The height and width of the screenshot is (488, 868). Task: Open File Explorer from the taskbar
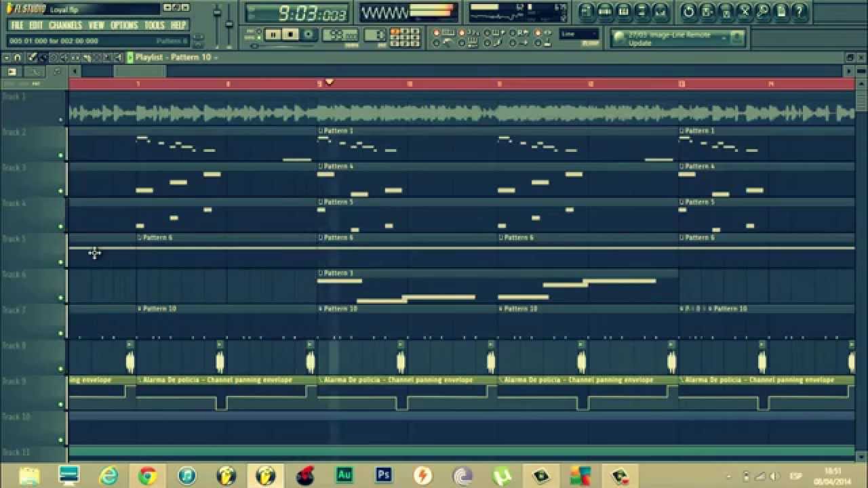(x=29, y=476)
